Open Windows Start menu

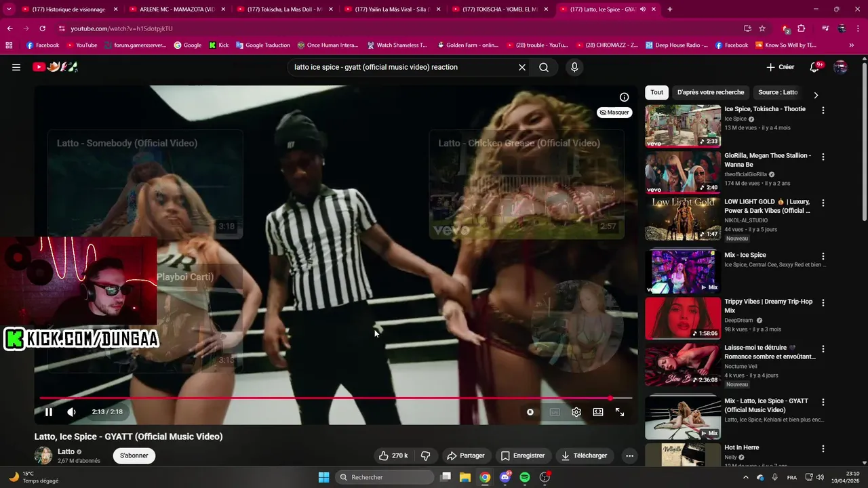click(323, 477)
